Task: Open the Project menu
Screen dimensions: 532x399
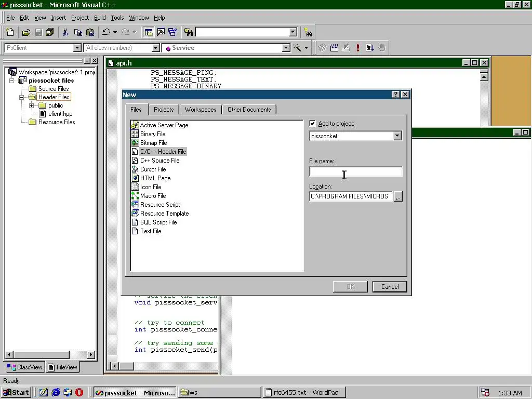Action: click(79, 18)
